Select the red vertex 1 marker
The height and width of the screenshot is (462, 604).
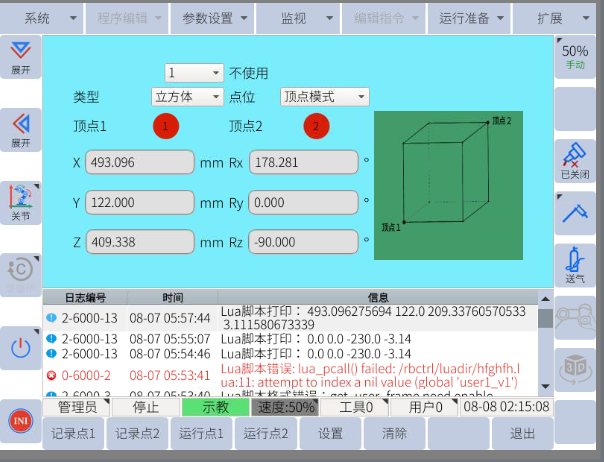click(166, 126)
